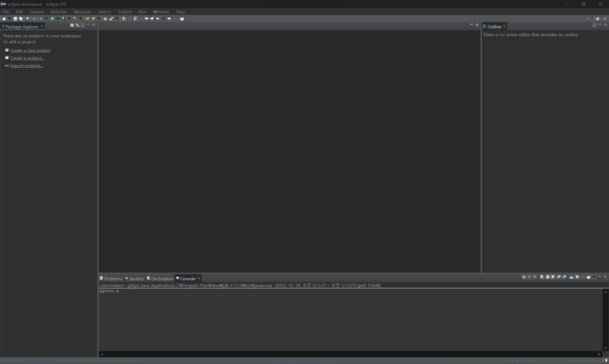Viewport: 609px width, 364px height.
Task: Click the Clear Console icon
Action: (x=542, y=277)
